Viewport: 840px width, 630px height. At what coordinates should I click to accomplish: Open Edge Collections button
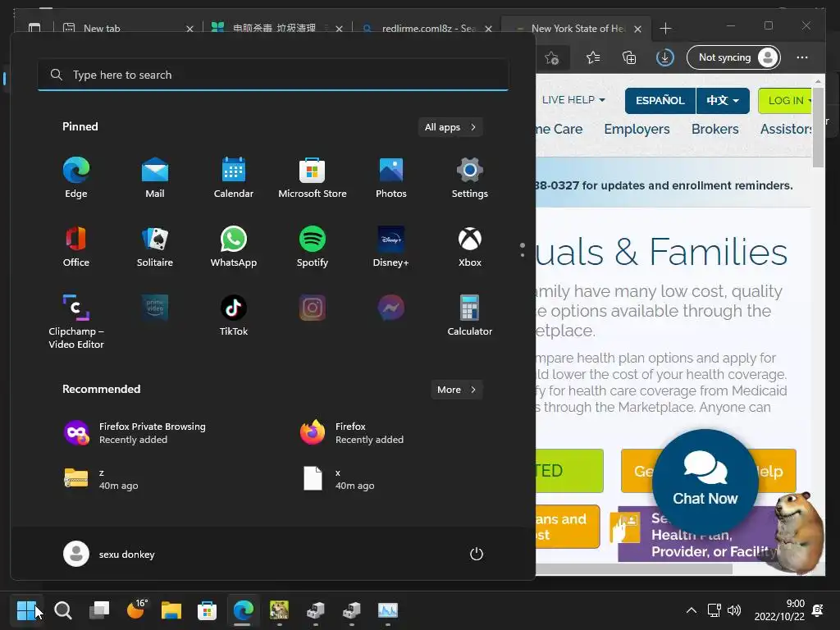click(x=629, y=57)
